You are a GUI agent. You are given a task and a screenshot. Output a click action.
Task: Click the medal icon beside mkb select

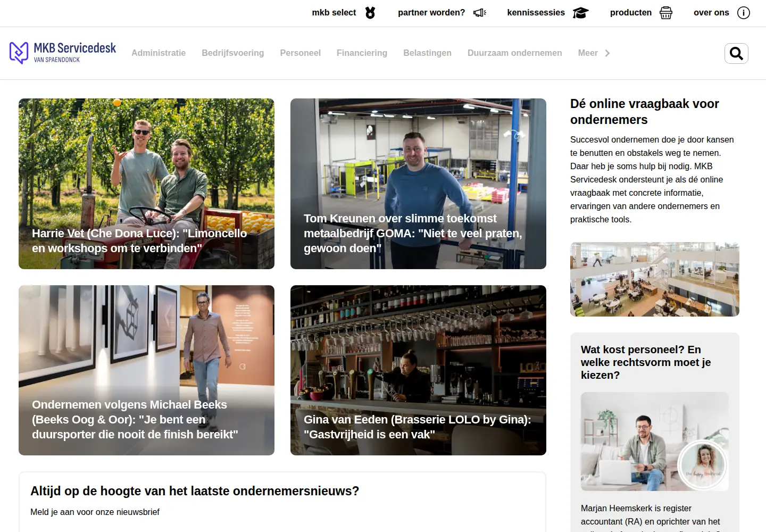[370, 13]
